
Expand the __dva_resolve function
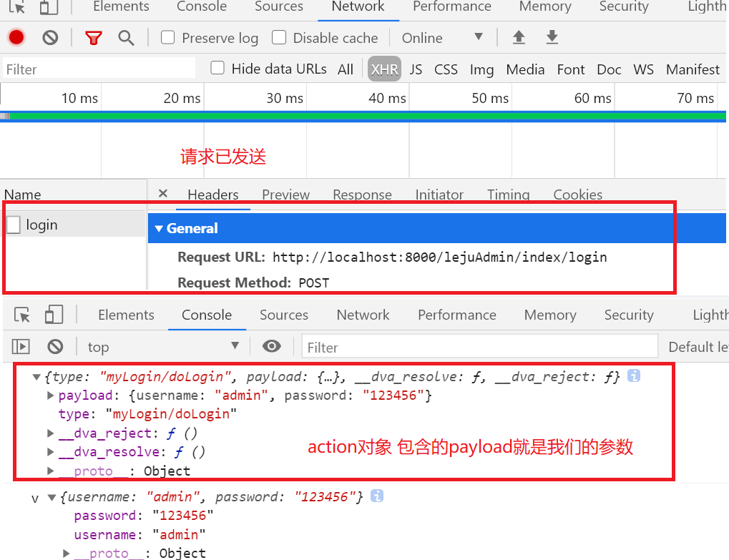click(50, 452)
